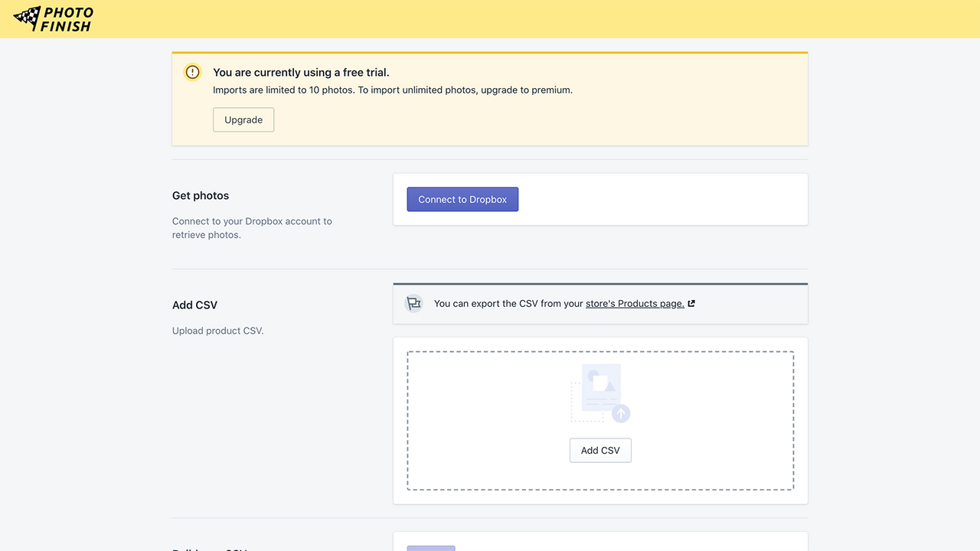Click the 'Add CSV' section heading
The height and width of the screenshot is (551, 980).
(x=194, y=305)
